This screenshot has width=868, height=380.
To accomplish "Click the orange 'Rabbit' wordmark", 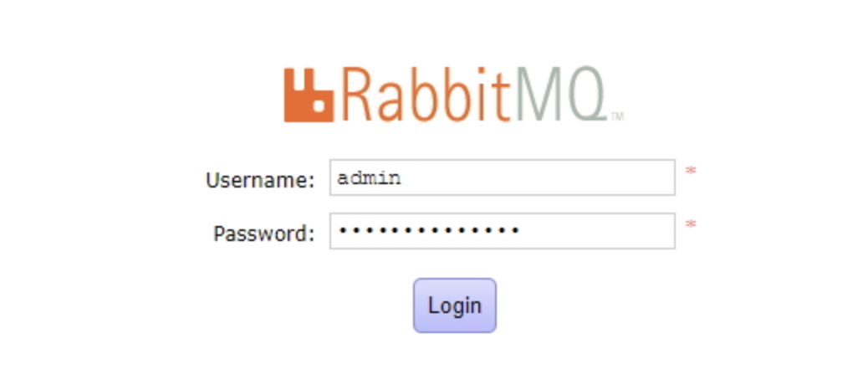I will 426,95.
